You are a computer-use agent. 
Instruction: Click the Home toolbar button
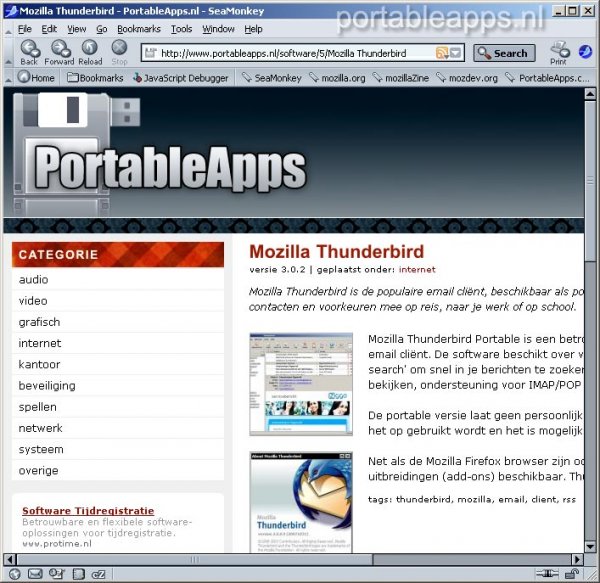coord(36,78)
